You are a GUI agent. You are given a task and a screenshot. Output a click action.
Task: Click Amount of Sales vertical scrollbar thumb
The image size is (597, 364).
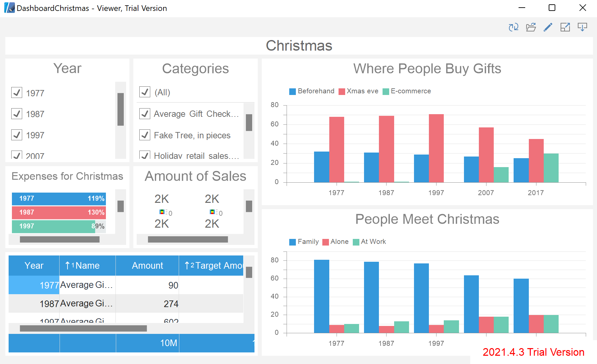click(x=249, y=206)
